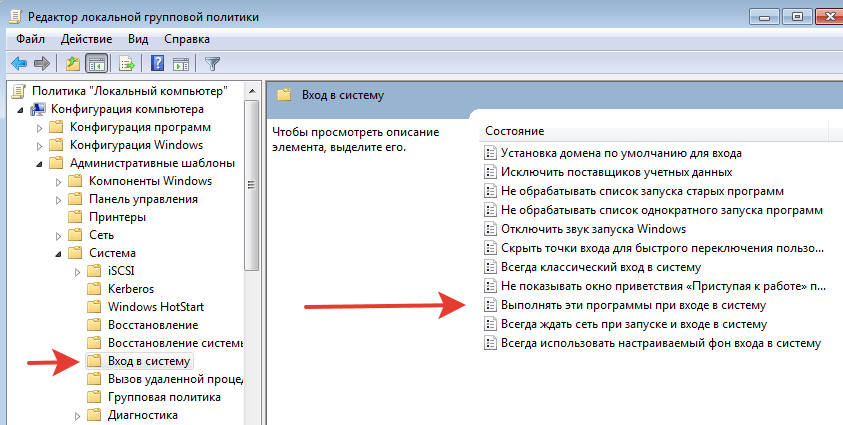Toggle the Show/Hide console tree icon
The image size is (843, 425).
96,64
